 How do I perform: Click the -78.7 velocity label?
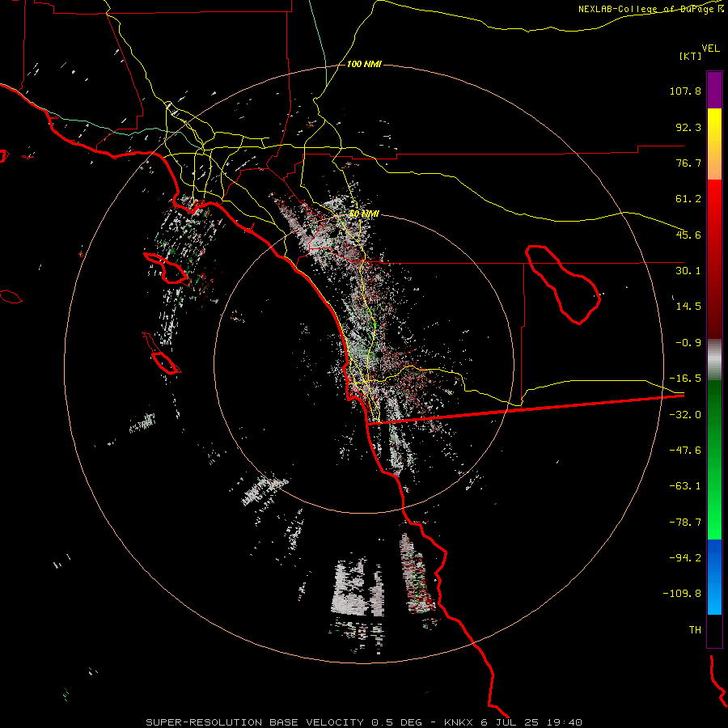point(685,523)
